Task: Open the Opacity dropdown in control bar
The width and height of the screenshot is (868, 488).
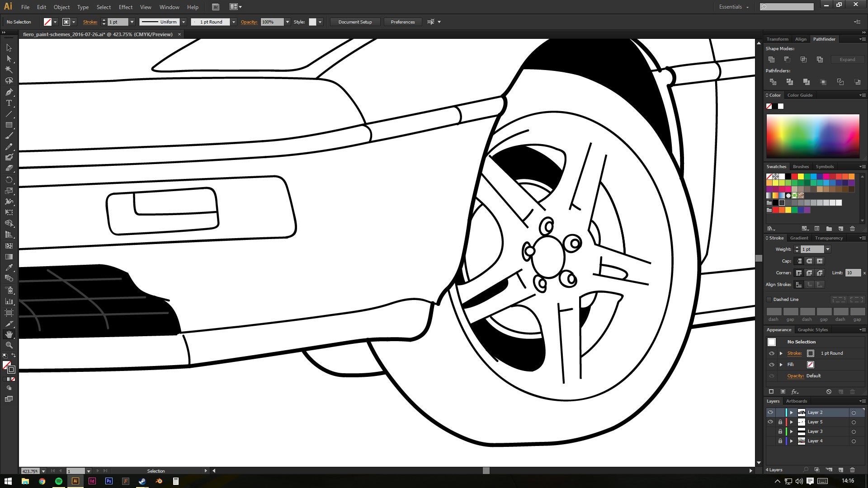Action: [x=287, y=22]
